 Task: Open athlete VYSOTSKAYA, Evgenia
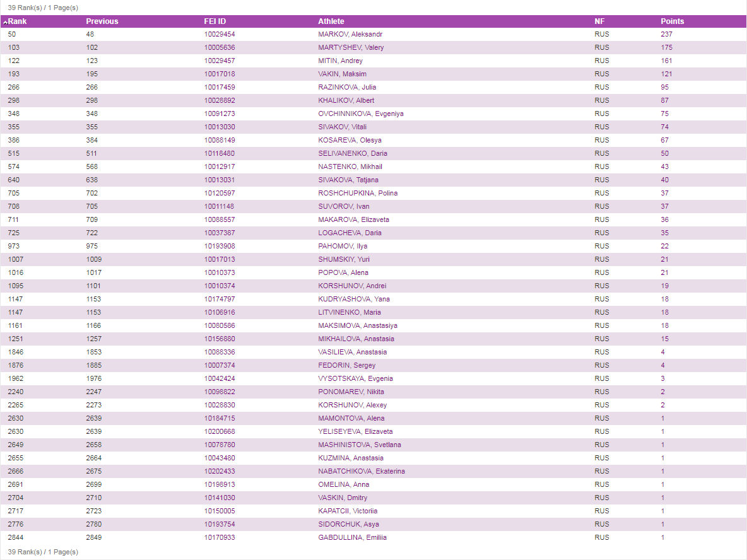point(355,378)
